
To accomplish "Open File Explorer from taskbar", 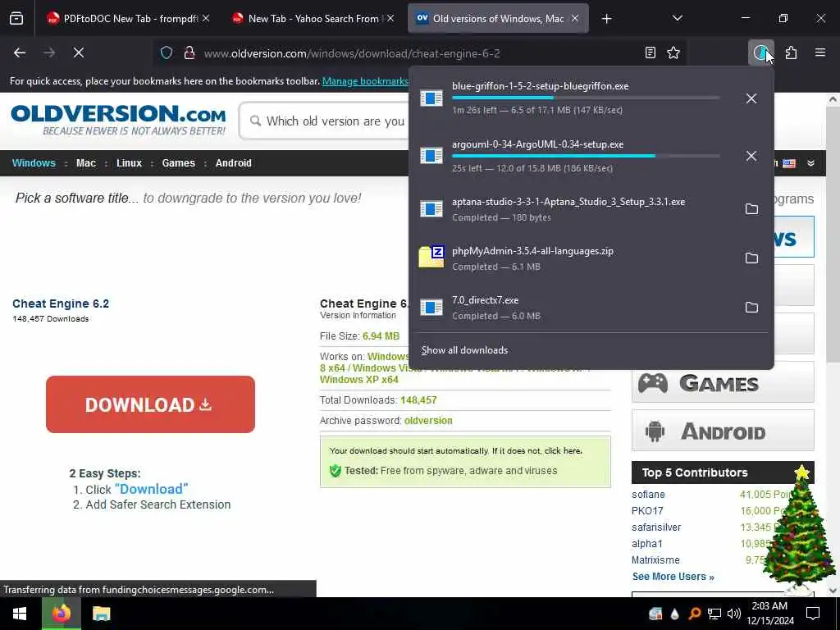I will (101, 614).
